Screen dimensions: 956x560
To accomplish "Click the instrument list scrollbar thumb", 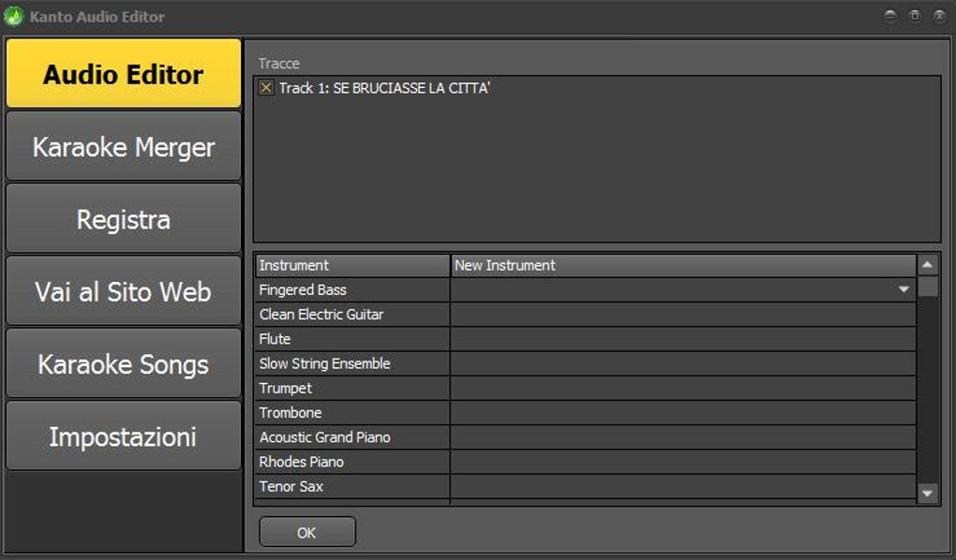I will [x=927, y=287].
